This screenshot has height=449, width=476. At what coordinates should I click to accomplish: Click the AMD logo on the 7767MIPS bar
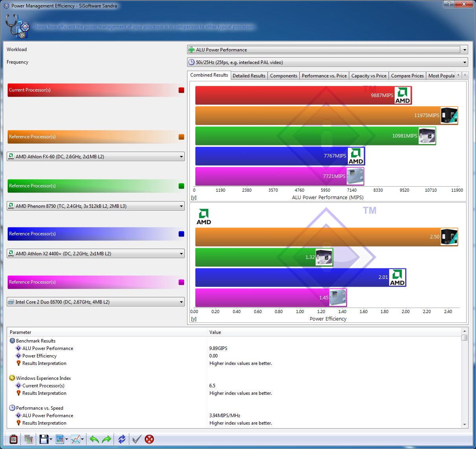(x=356, y=156)
